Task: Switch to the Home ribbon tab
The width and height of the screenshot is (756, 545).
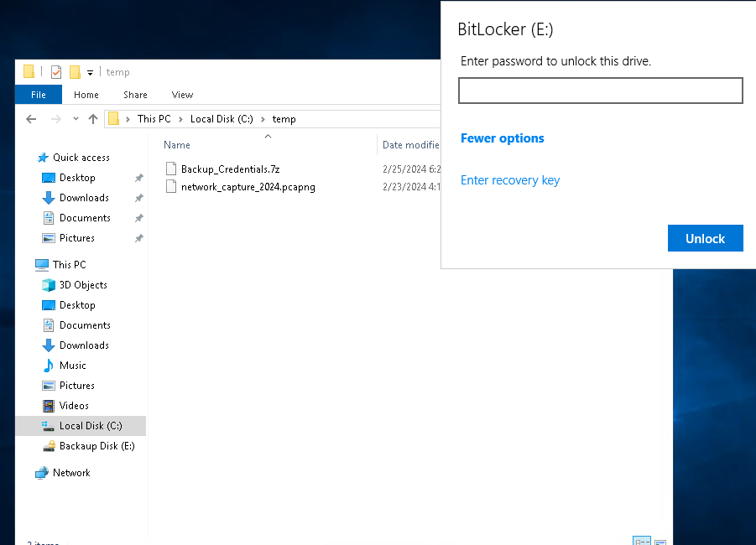Action: (x=86, y=95)
